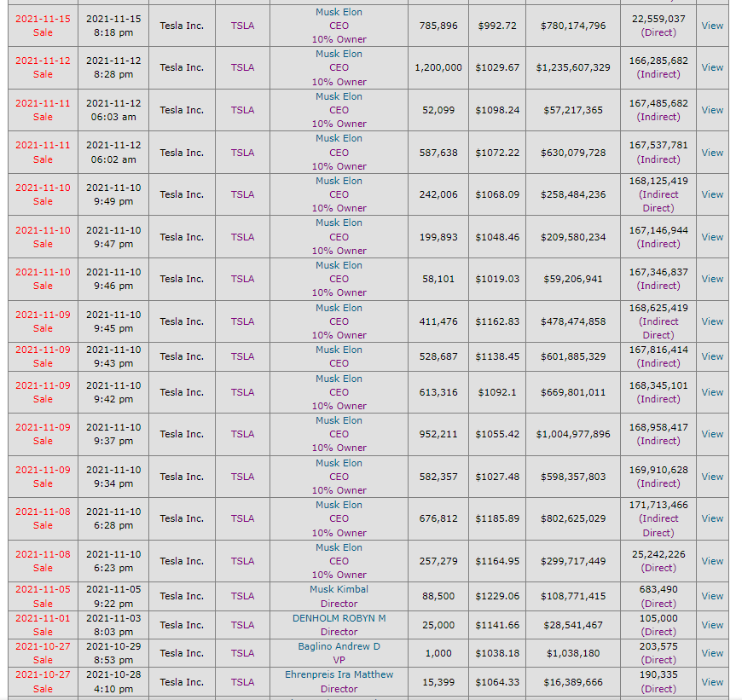Screen dimensions: 742x700
Task: Select price cell $1229.06
Action: [x=497, y=596]
